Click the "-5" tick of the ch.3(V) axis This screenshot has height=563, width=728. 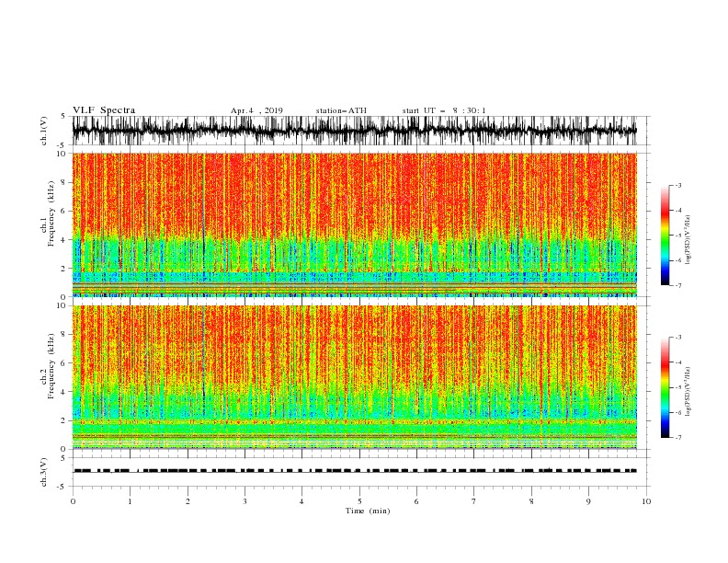[63, 487]
